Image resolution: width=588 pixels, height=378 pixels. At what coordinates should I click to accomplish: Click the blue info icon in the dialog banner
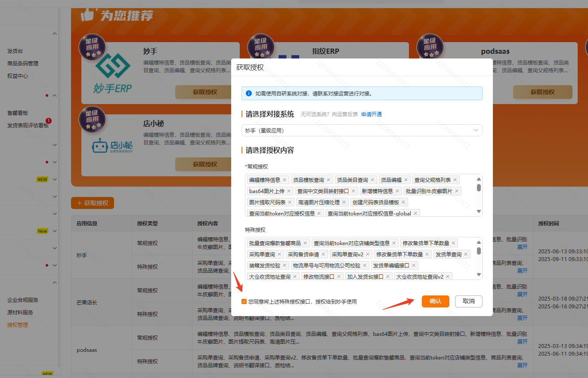coord(249,93)
